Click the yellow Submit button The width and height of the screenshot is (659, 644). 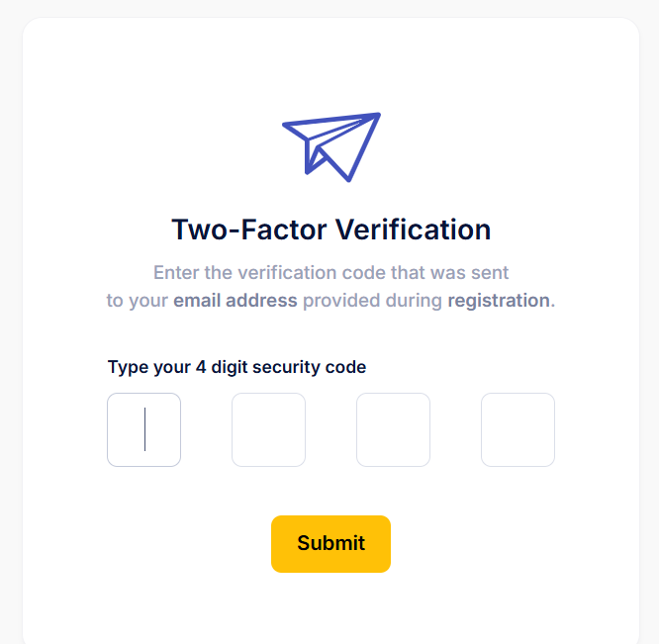330,544
